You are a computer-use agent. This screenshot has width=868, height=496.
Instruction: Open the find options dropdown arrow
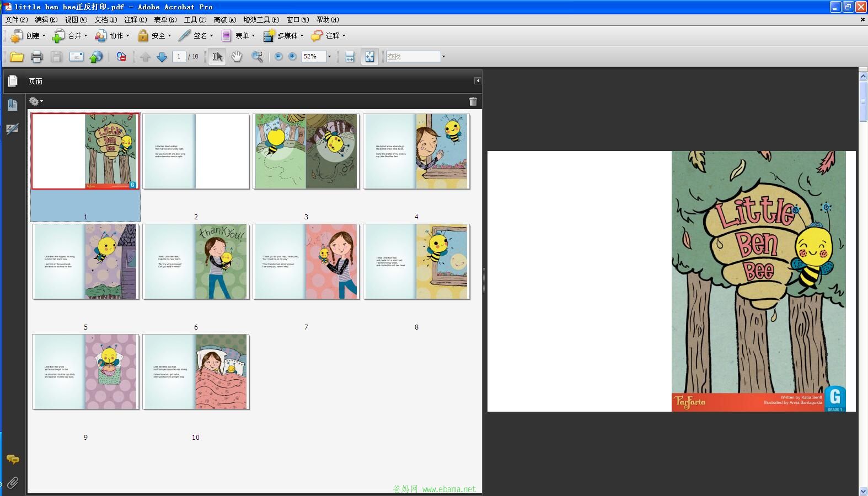(443, 57)
